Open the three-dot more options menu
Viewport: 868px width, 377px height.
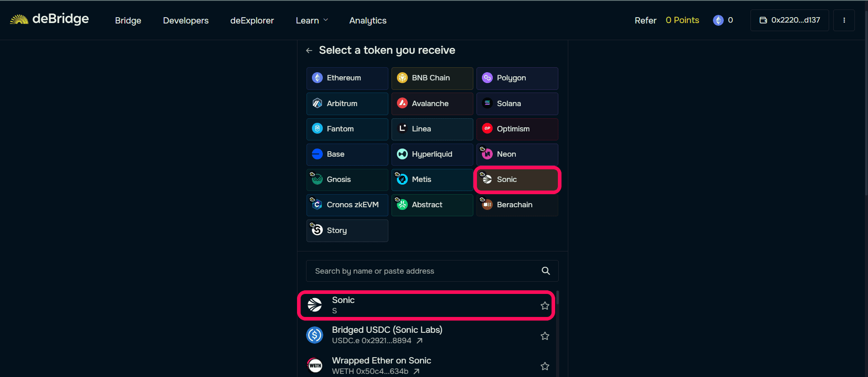point(844,20)
